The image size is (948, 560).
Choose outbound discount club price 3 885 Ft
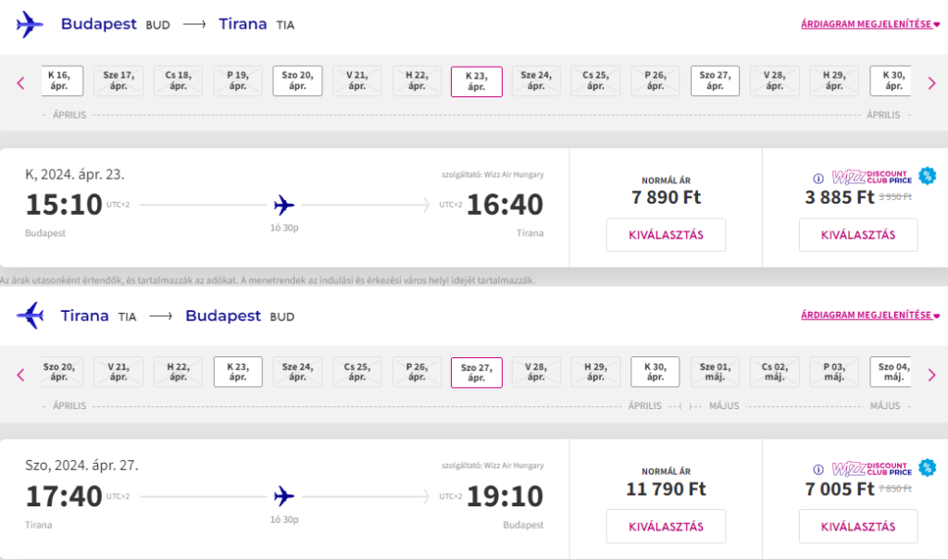click(858, 235)
